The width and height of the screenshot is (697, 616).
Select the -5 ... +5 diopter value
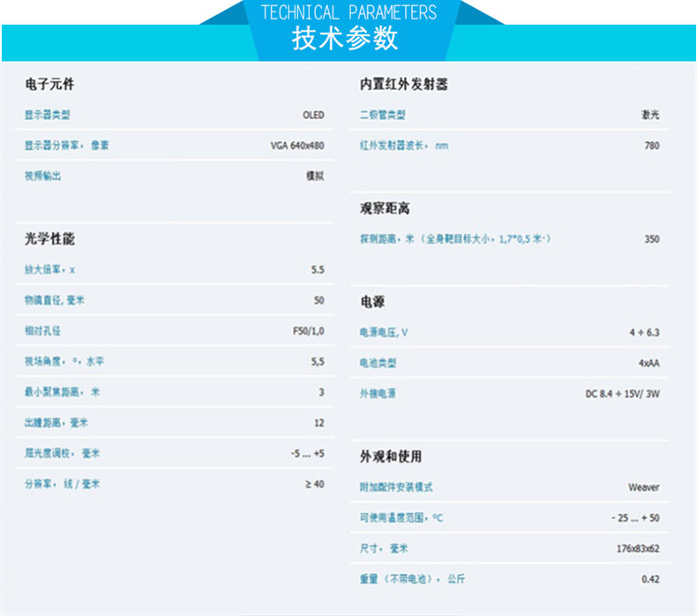(307, 454)
